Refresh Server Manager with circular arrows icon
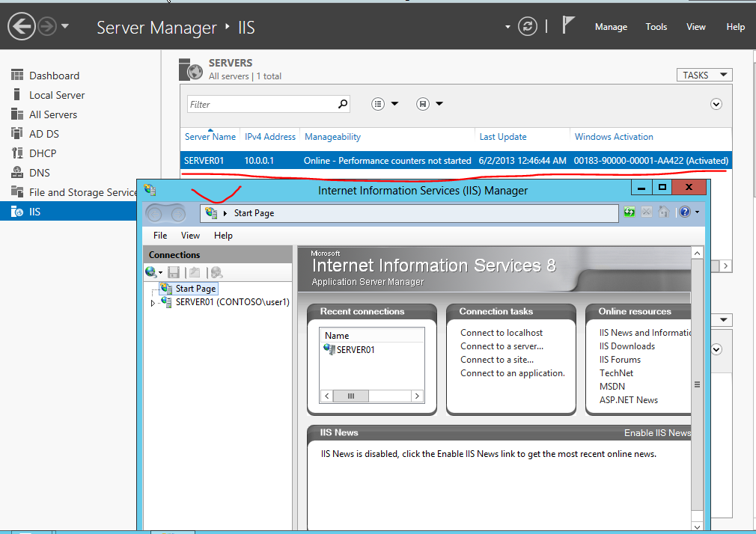The image size is (756, 534). pyautogui.click(x=528, y=26)
